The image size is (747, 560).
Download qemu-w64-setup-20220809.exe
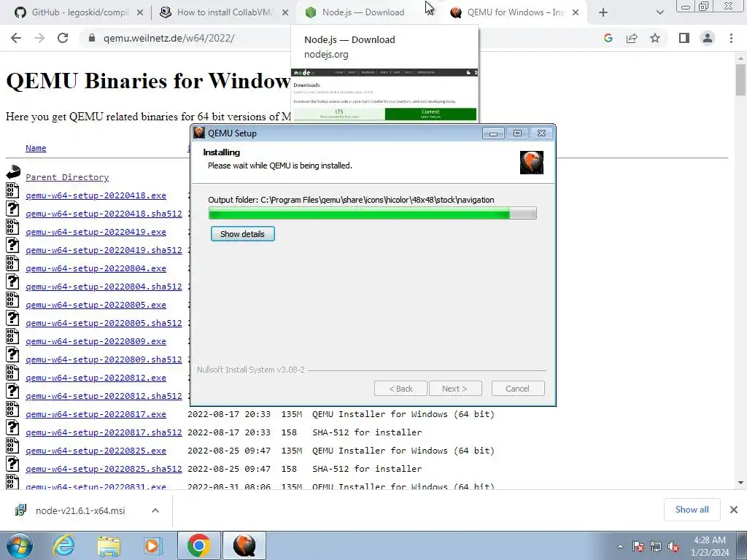click(96, 341)
